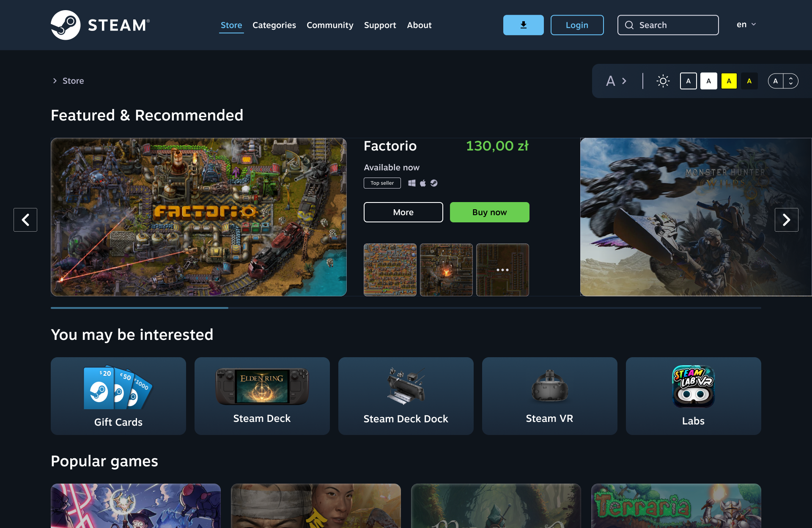Open the Labs tile
This screenshot has height=528, width=812.
tap(694, 396)
